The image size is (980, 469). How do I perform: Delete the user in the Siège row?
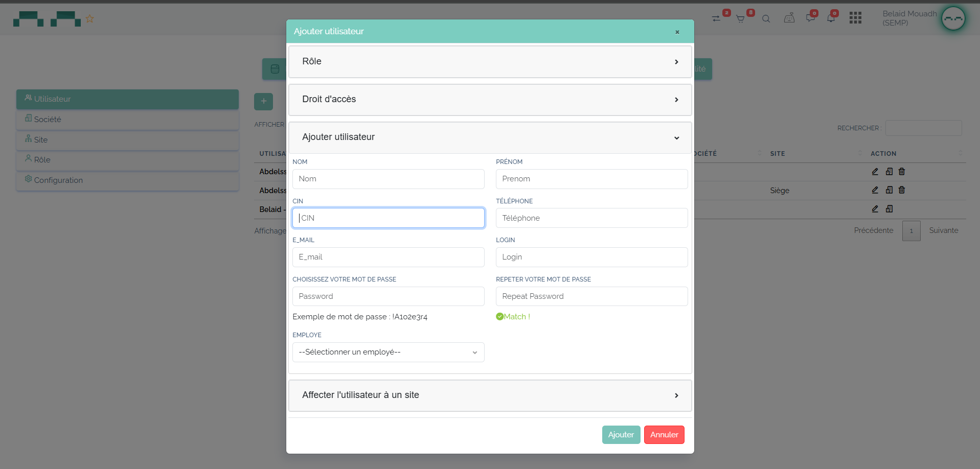(x=902, y=190)
